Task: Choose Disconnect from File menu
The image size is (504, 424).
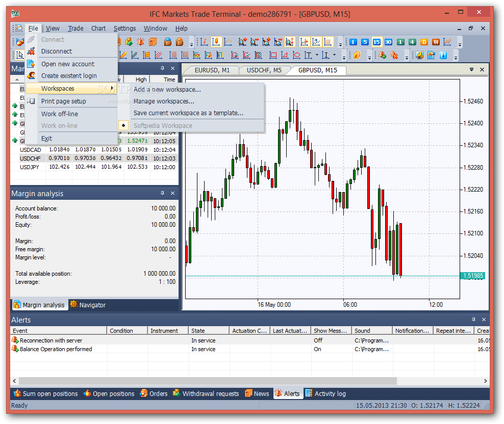Action: click(71, 51)
